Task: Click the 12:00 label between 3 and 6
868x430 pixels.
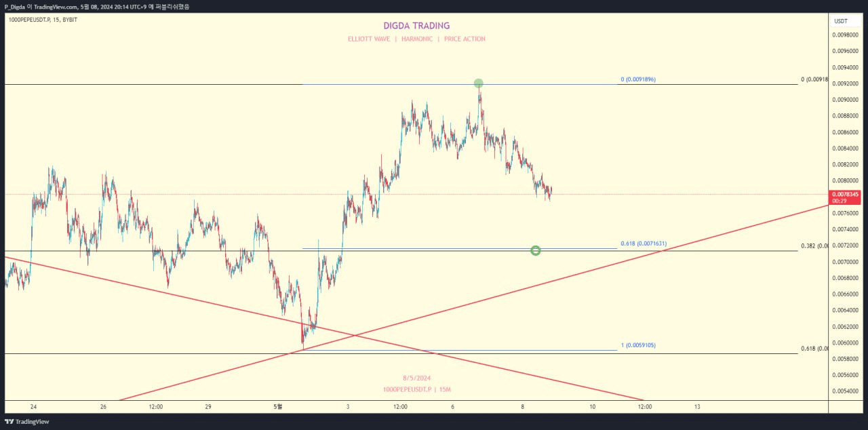Action: coord(400,407)
